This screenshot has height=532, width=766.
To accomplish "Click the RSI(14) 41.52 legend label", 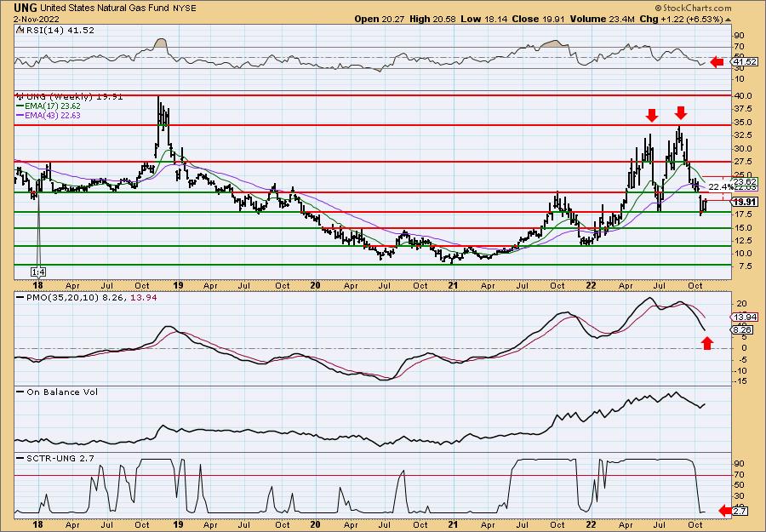I will [x=59, y=31].
